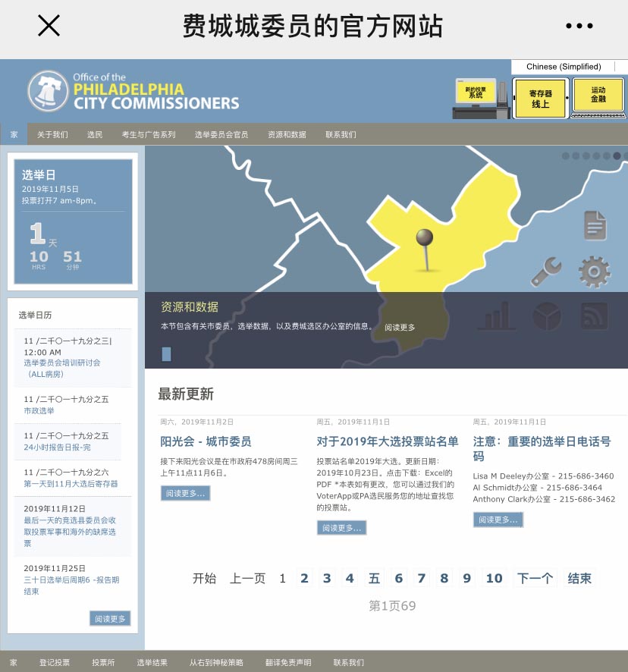This screenshot has width=628, height=672.
Task: Select the highlighted slider dot on the banner
Action: point(617,156)
